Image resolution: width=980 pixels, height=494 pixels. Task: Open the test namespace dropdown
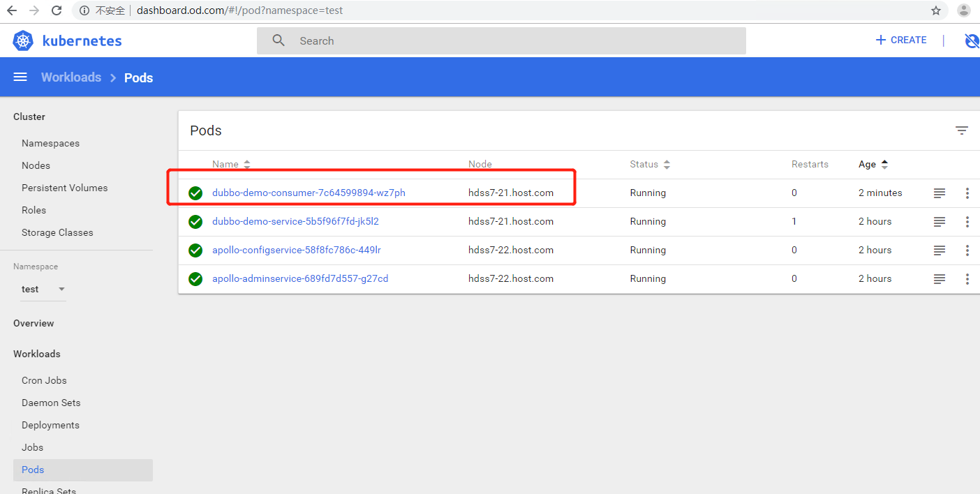coord(42,289)
